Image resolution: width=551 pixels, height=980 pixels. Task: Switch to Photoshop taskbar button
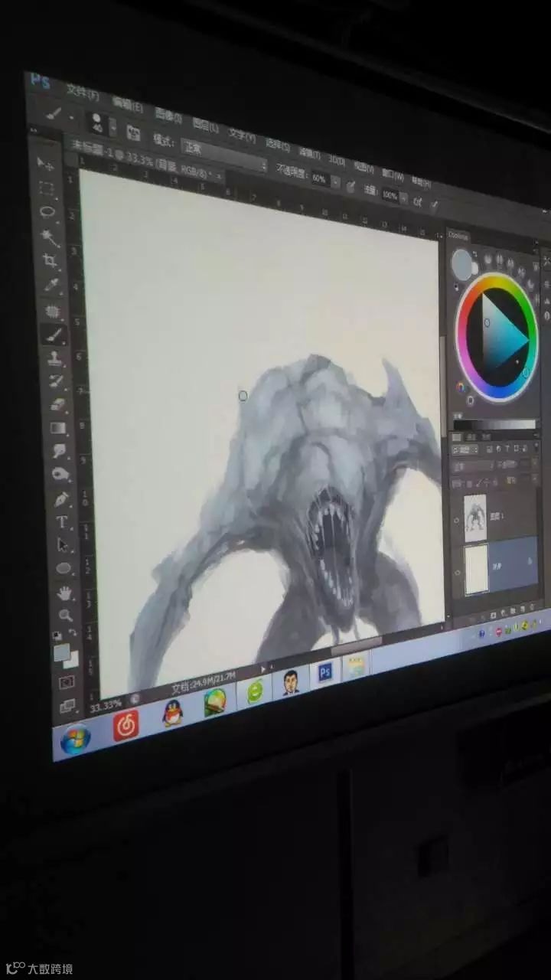pyautogui.click(x=325, y=672)
